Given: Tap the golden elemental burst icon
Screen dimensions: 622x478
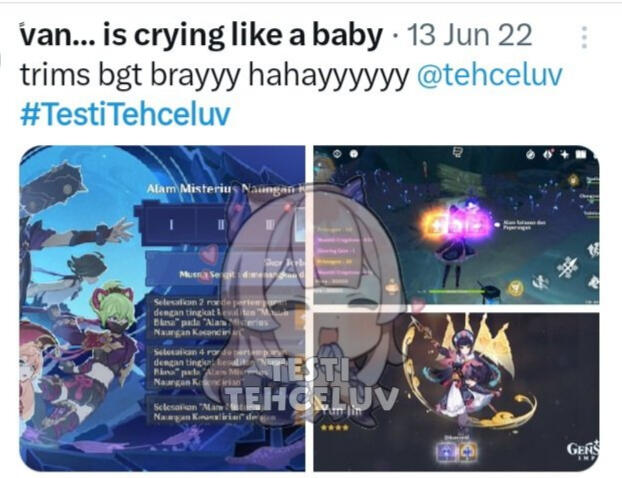Looking at the screenshot, I should pyautogui.click(x=515, y=289).
